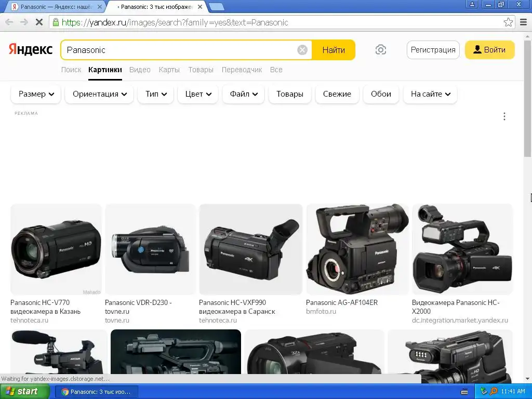Expand the Цвет filter dropdown
The height and width of the screenshot is (399, 532).
(198, 94)
